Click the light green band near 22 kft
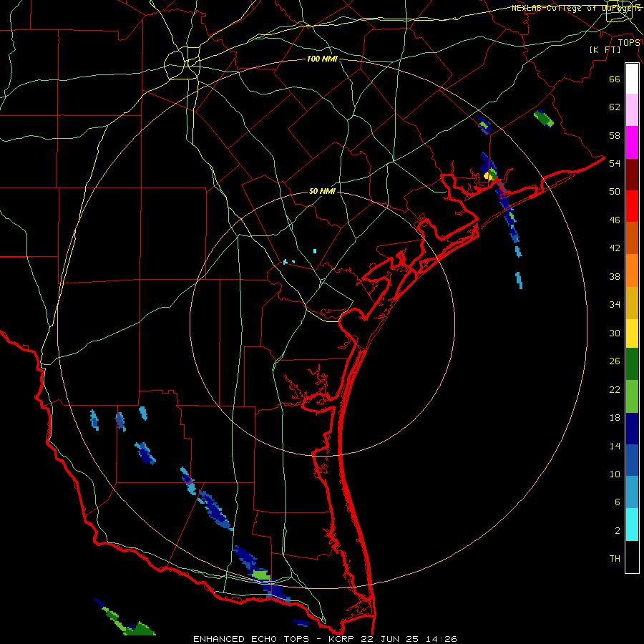This screenshot has width=644, height=644. tap(632, 396)
